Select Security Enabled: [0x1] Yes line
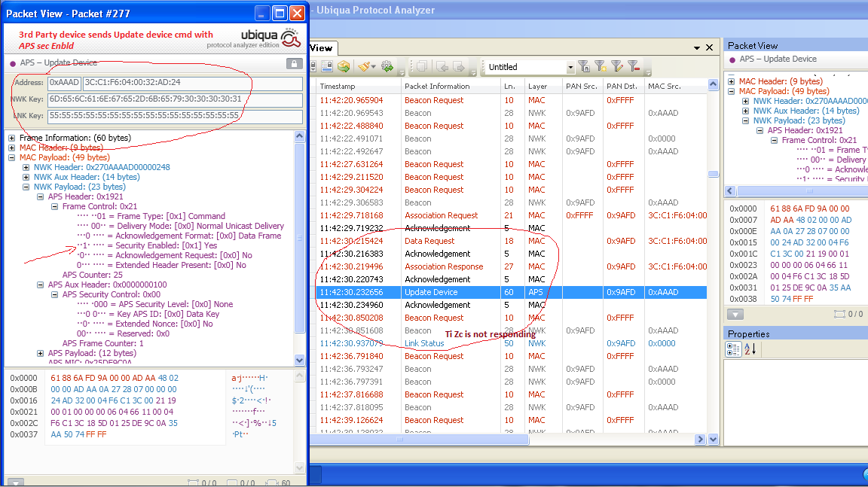 (x=147, y=245)
